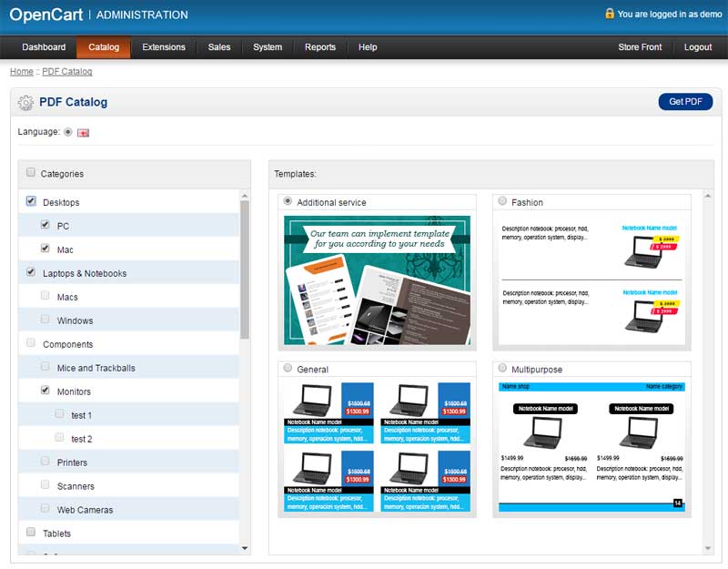Select the Additional service template radio

[288, 201]
